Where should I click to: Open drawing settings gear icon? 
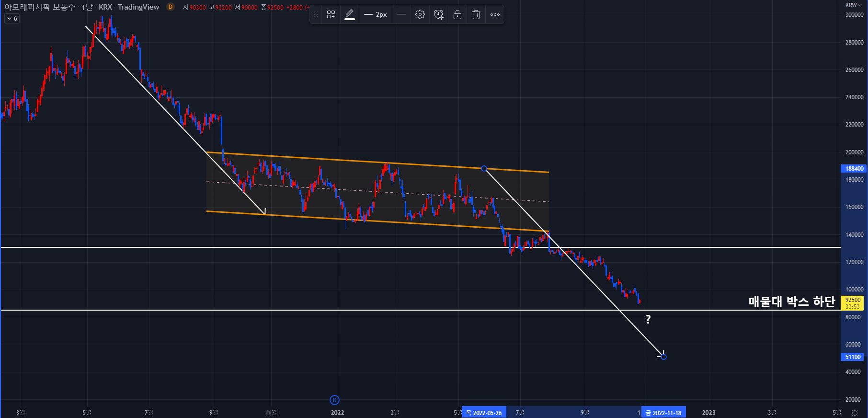coord(420,14)
